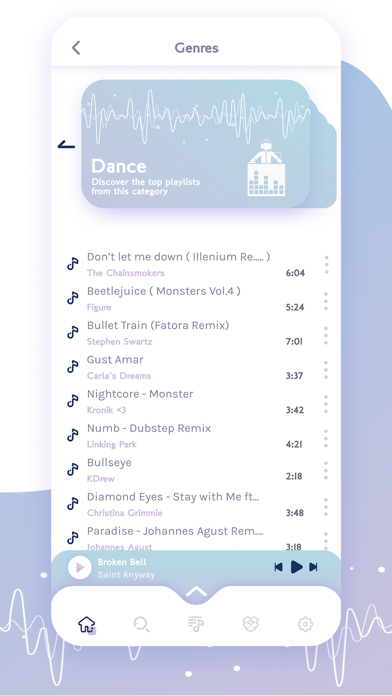Open the playlist music-note tab
This screenshot has width=392, height=696.
click(196, 624)
